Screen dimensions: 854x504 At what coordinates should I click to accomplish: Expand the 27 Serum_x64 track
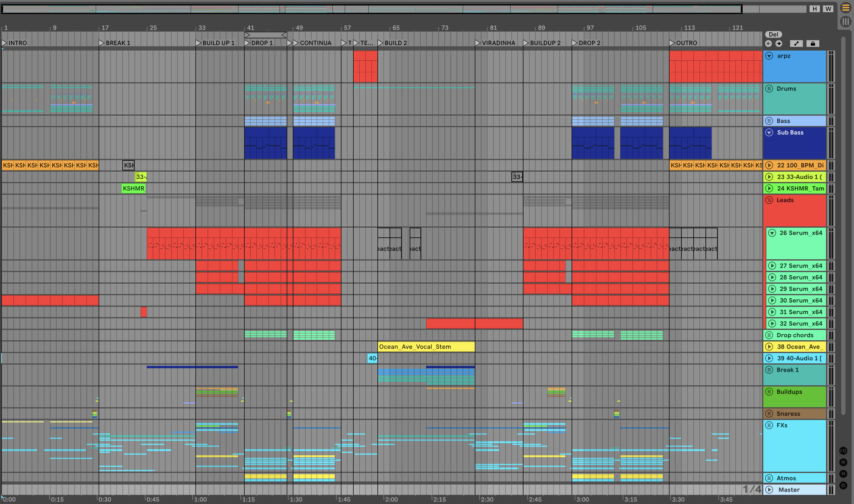pyautogui.click(x=772, y=266)
